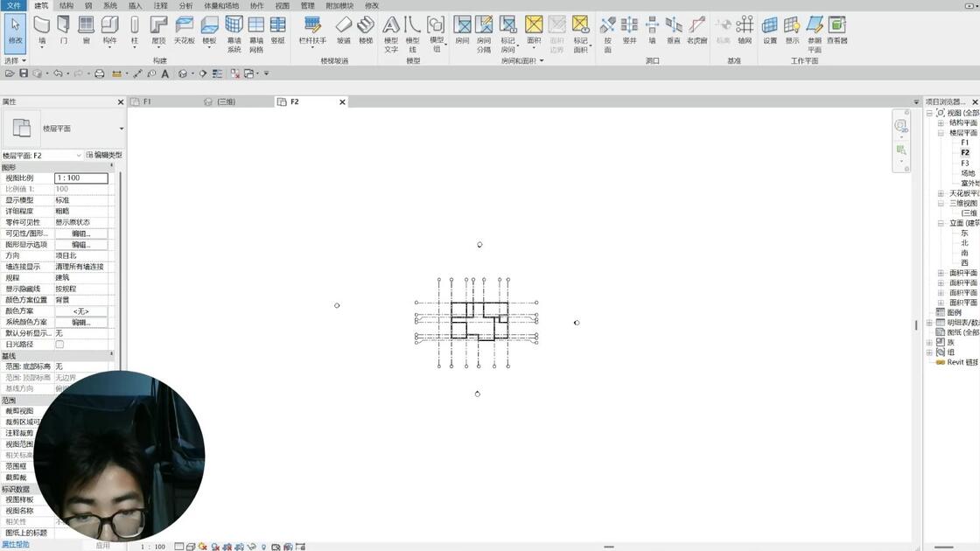Click the 1:100 scale in view control bar

pyautogui.click(x=153, y=547)
